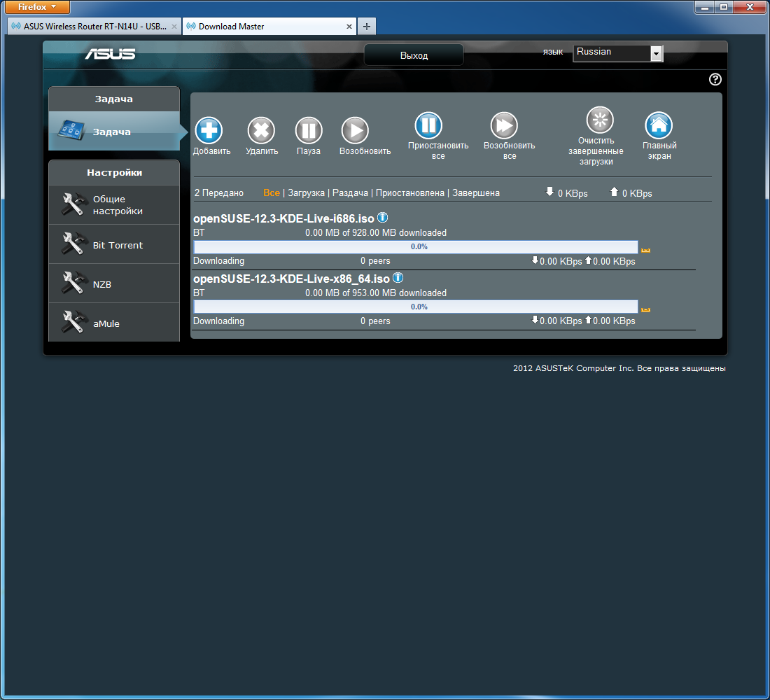This screenshot has width=770, height=700.
Task: Click the Bit Torrent wrench icon
Action: pos(74,244)
